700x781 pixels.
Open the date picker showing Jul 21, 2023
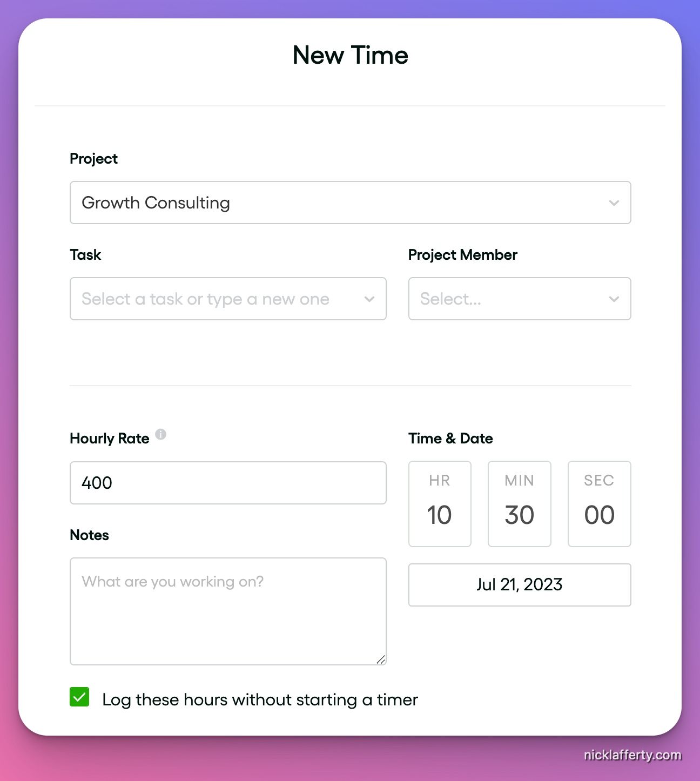[x=519, y=584]
